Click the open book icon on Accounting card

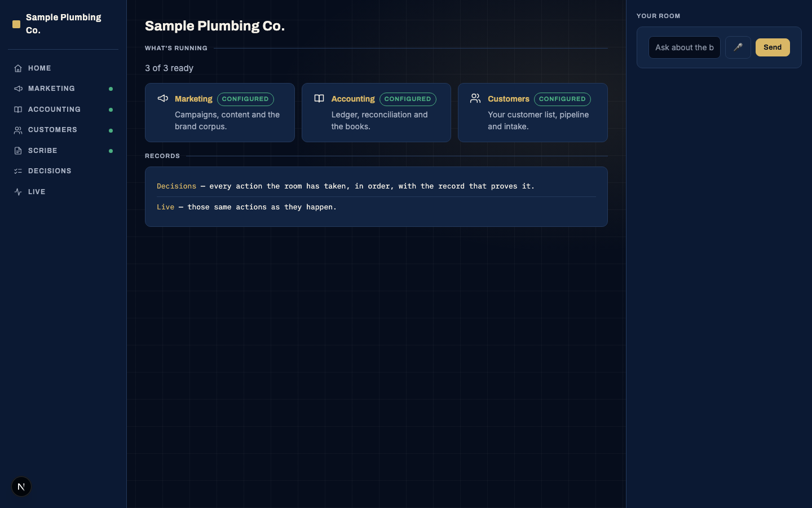click(319, 98)
